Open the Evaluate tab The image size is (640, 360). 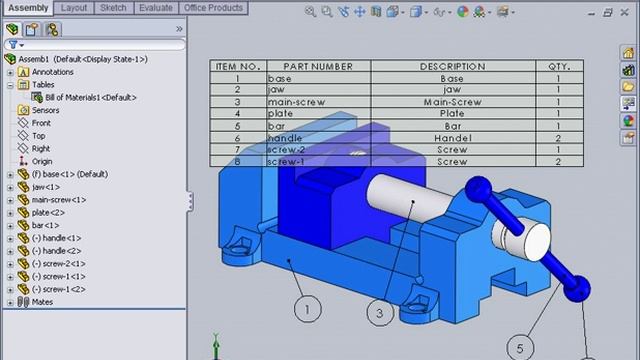(156, 8)
